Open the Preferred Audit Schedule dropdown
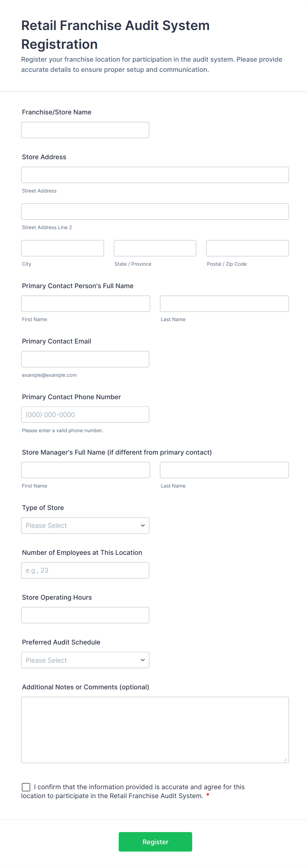307x868 pixels. coord(85,660)
